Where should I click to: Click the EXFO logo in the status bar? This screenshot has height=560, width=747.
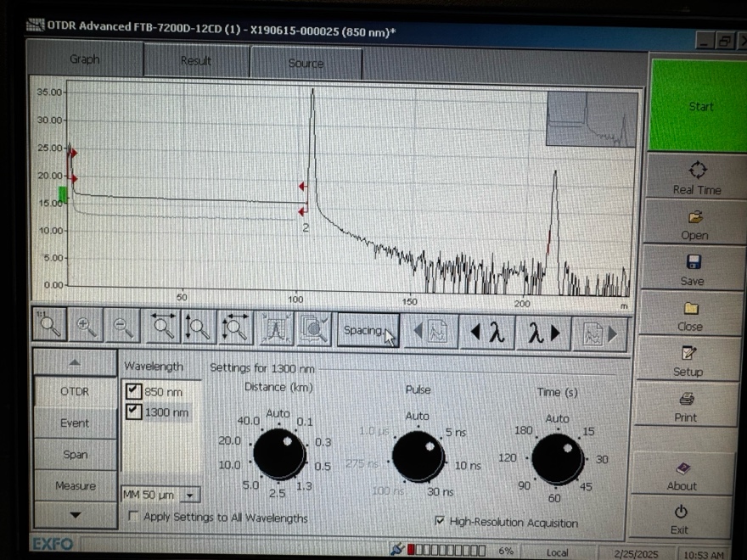[x=53, y=543]
